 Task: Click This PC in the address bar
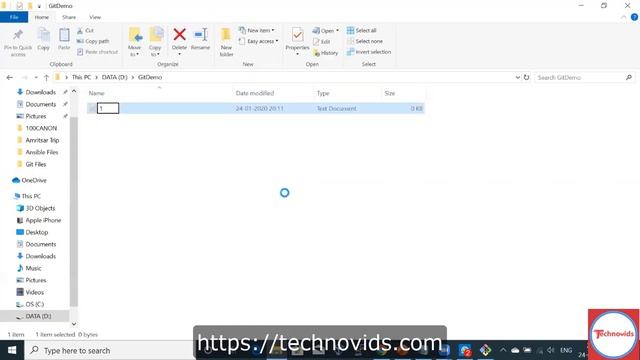pos(81,77)
